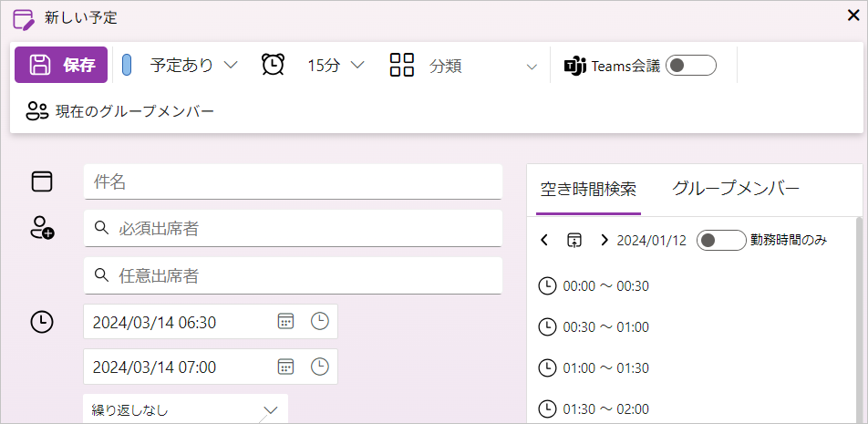Click the add required attendee person icon
The height and width of the screenshot is (424, 868).
click(42, 227)
